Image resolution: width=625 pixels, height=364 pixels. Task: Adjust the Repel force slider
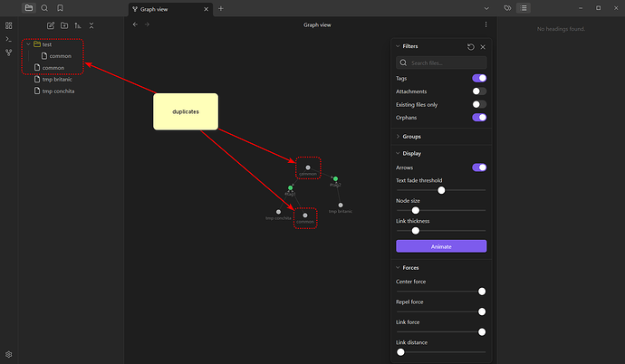pos(441,311)
